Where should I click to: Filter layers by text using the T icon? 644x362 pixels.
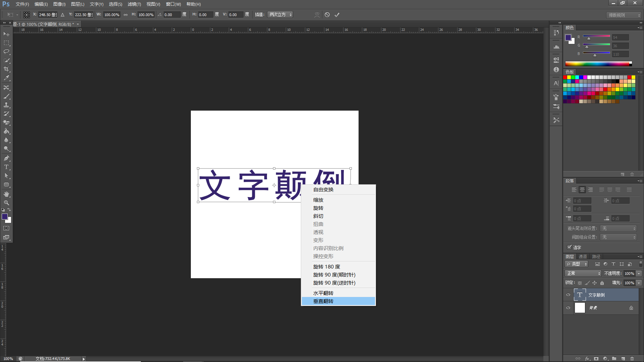[613, 264]
